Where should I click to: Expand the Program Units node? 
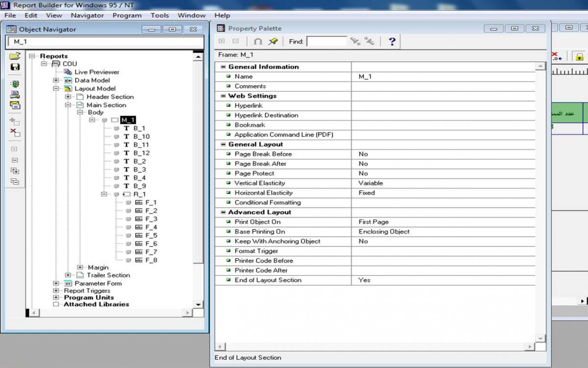(x=56, y=297)
